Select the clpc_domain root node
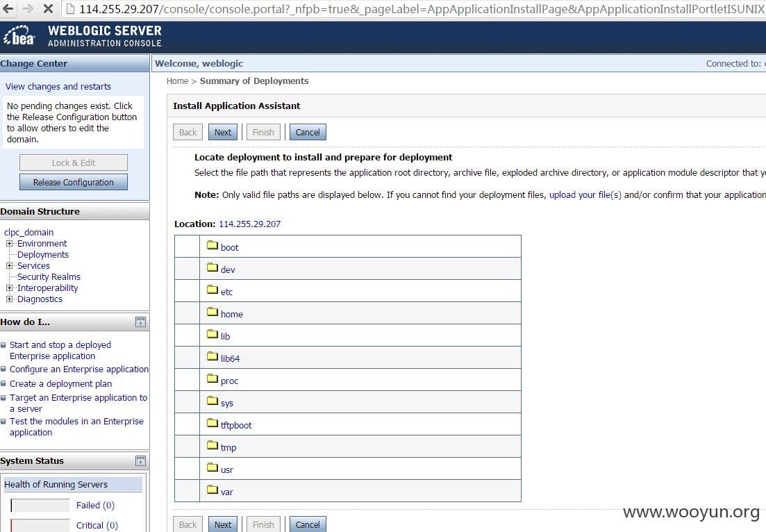766x532 pixels. click(x=29, y=233)
